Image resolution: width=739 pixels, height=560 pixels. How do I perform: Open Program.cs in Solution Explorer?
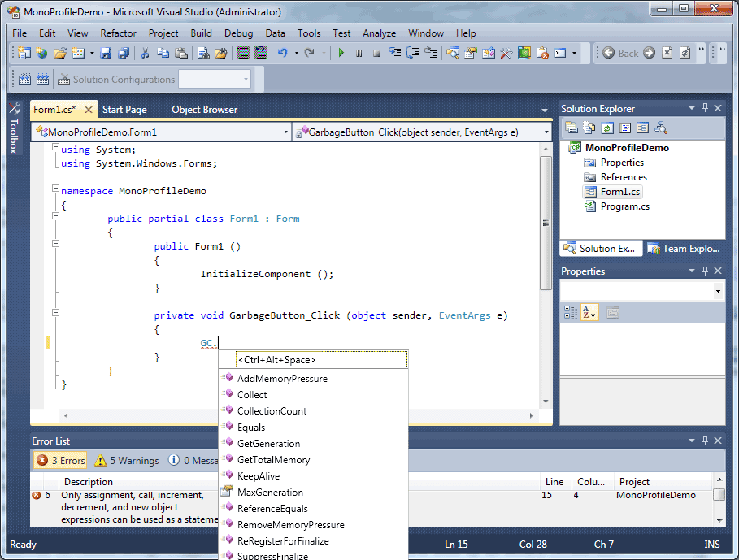(624, 206)
